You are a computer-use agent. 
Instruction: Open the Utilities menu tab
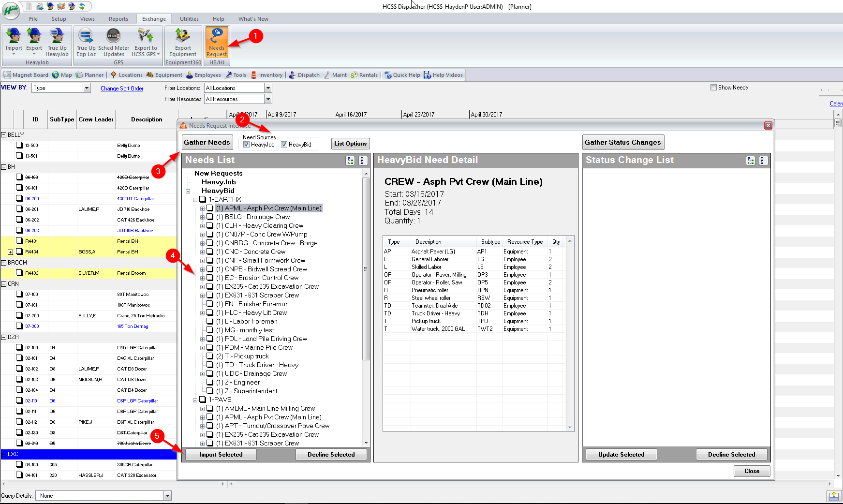pyautogui.click(x=189, y=19)
